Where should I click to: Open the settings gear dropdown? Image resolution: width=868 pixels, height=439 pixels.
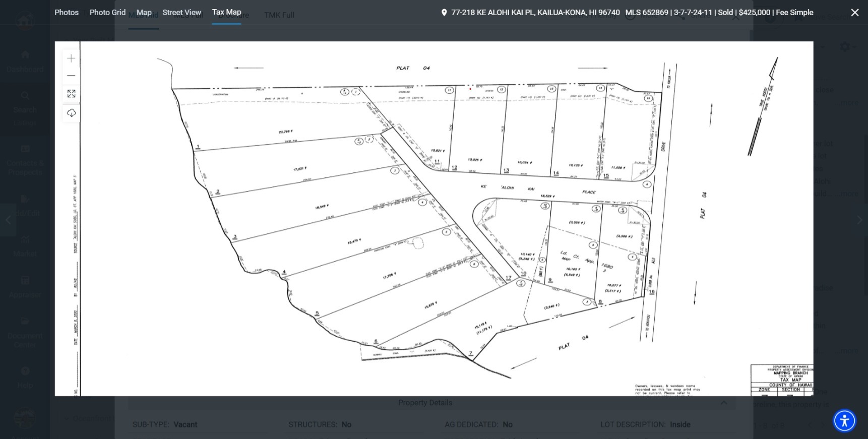click(845, 47)
